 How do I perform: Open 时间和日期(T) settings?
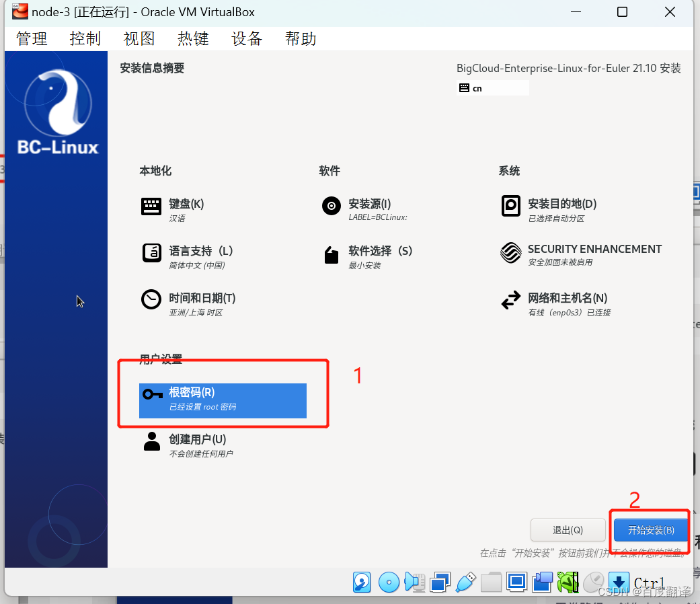click(x=202, y=298)
